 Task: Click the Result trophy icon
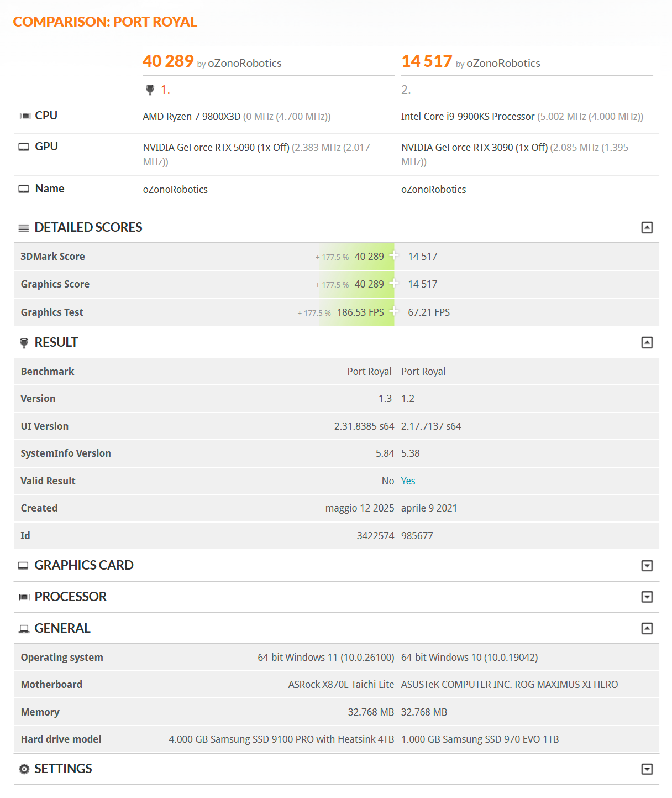pyautogui.click(x=24, y=343)
